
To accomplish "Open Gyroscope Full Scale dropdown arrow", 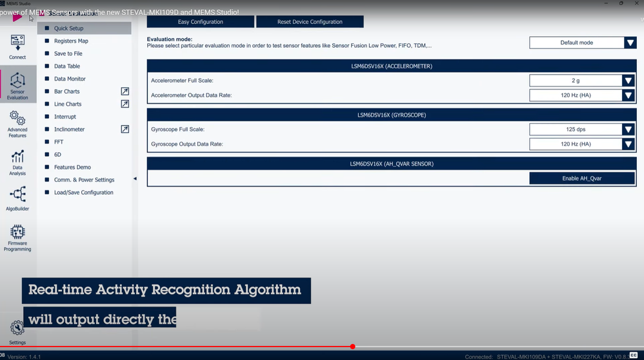I will 629,129.
